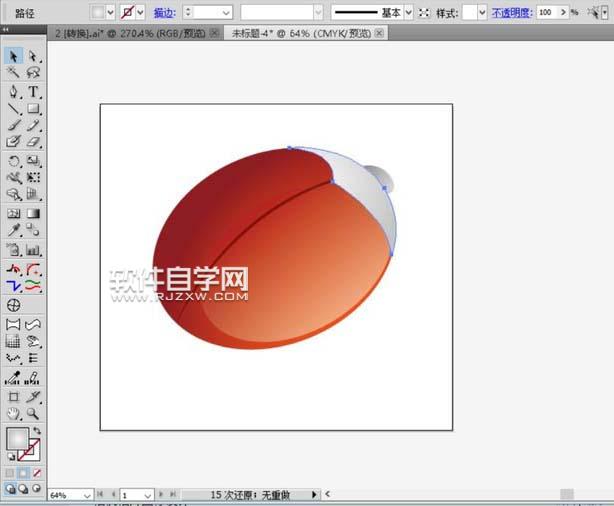Click the opacity value field showing 100
Image resolution: width=614 pixels, height=506 pixels.
point(547,13)
